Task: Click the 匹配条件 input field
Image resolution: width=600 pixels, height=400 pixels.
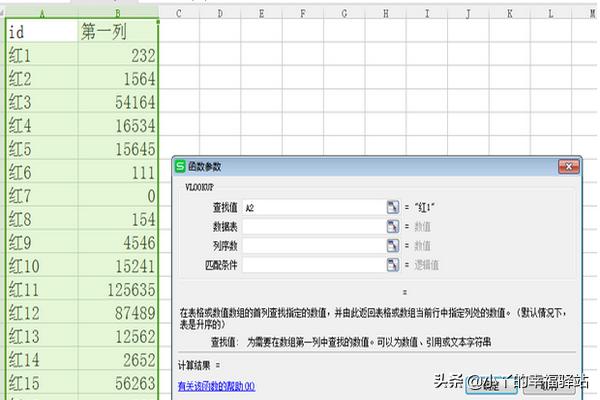Action: 312,264
